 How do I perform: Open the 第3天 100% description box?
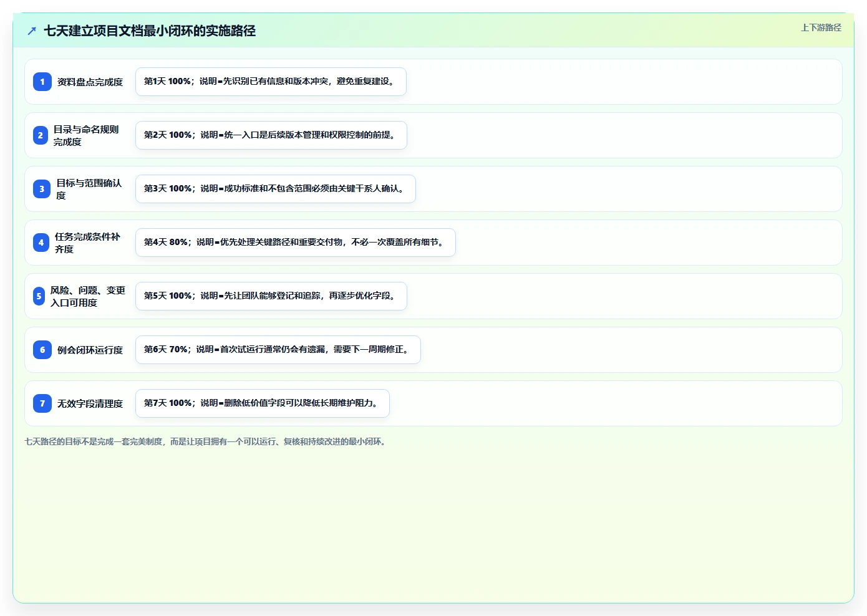coord(276,189)
